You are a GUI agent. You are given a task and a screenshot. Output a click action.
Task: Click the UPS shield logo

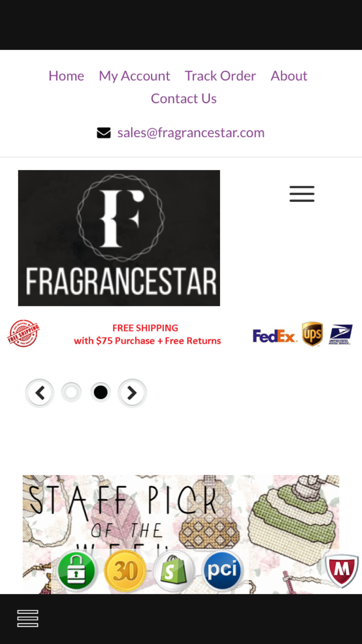click(x=312, y=334)
